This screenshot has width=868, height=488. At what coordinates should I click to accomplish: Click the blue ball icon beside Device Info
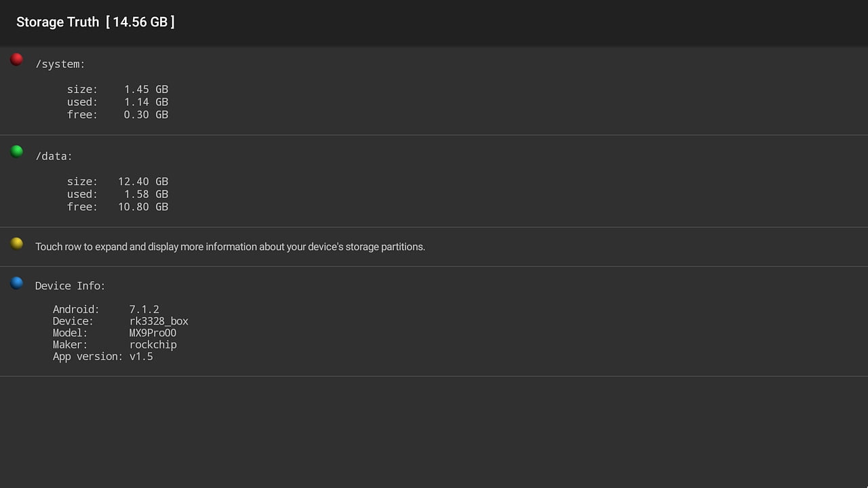click(x=17, y=283)
